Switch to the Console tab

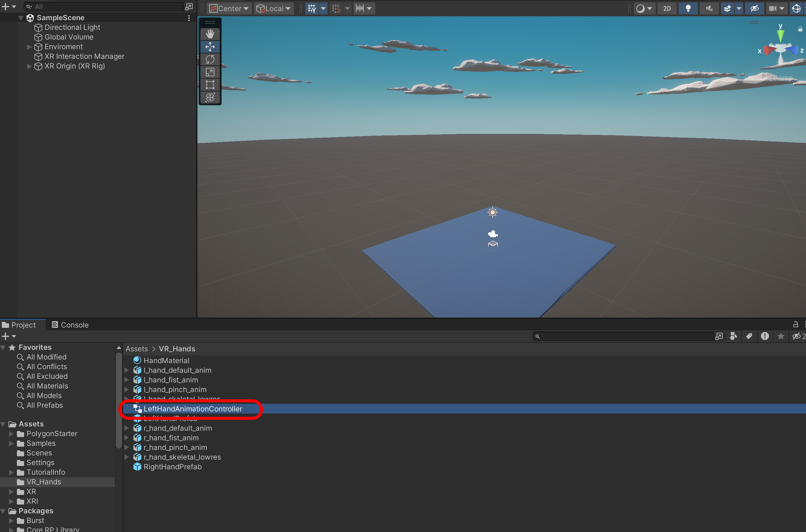[x=70, y=325]
